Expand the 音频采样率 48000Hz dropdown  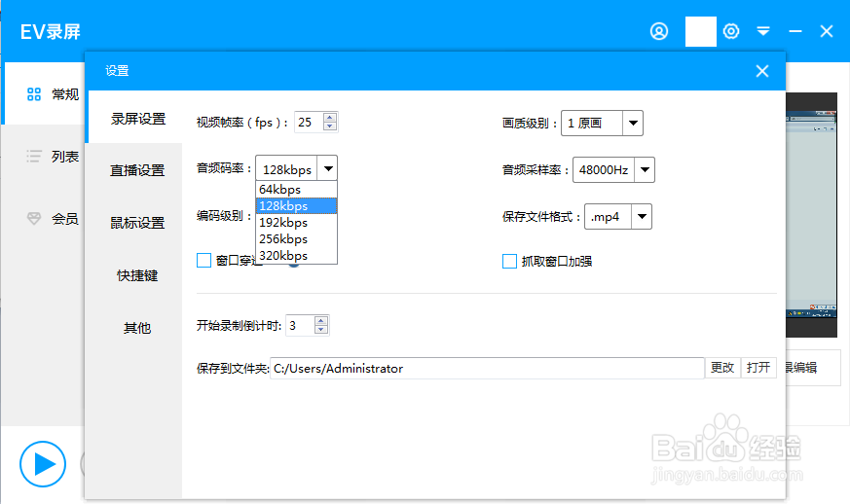[645, 169]
